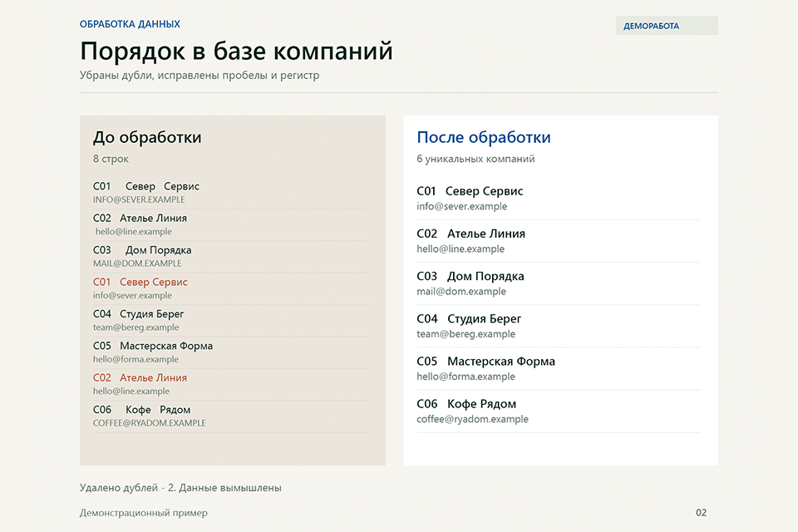This screenshot has width=798, height=532.
Task: Select the "6 уникальных компаний" count
Action: coord(475,159)
